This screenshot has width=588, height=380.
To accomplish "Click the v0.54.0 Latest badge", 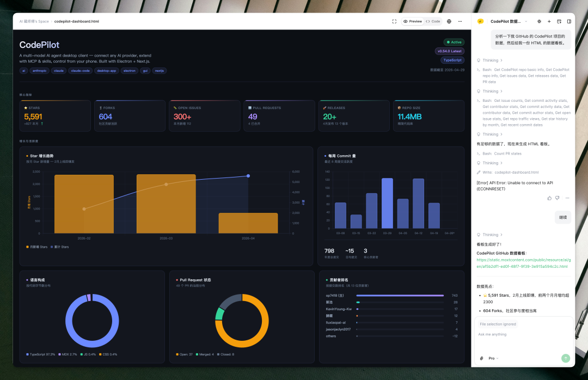I will click(x=450, y=51).
